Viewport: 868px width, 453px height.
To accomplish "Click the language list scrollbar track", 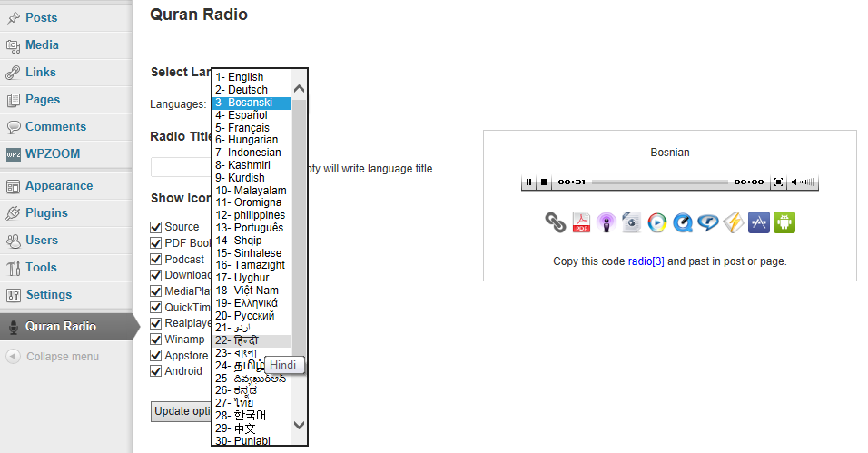I will click(x=299, y=258).
